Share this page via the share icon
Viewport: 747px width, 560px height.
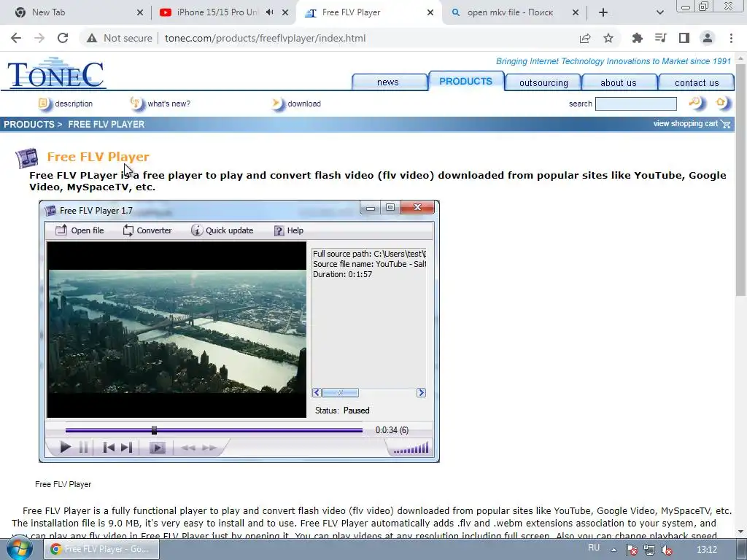585,38
